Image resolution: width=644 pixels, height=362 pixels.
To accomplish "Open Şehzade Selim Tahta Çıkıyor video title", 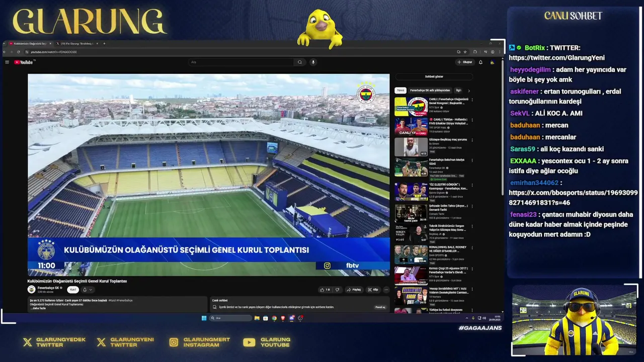I will coord(448,208).
